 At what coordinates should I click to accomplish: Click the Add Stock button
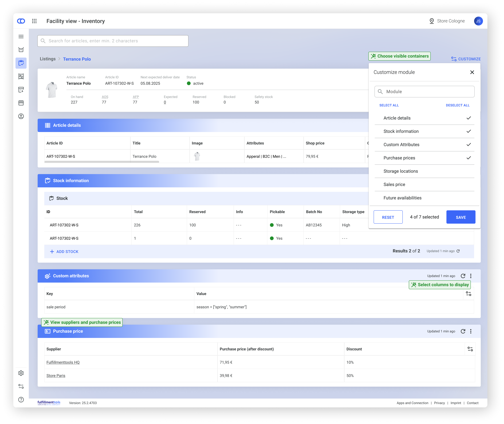[64, 252]
